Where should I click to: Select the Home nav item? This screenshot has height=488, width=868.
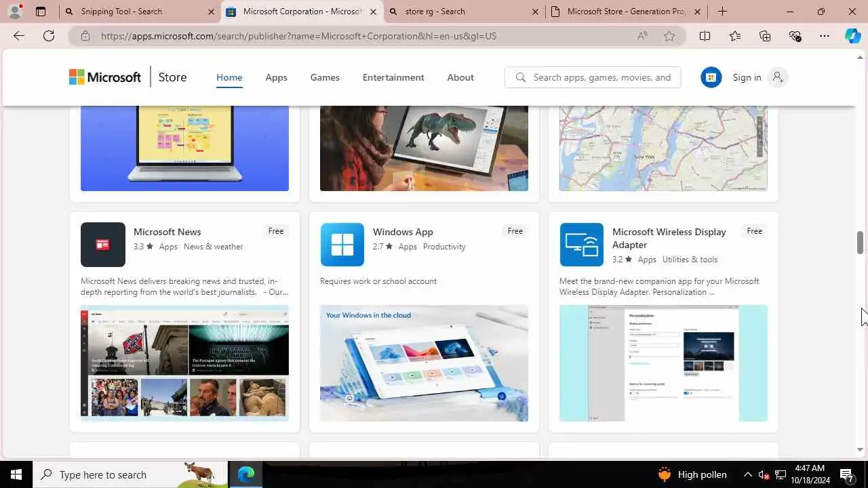coord(229,77)
